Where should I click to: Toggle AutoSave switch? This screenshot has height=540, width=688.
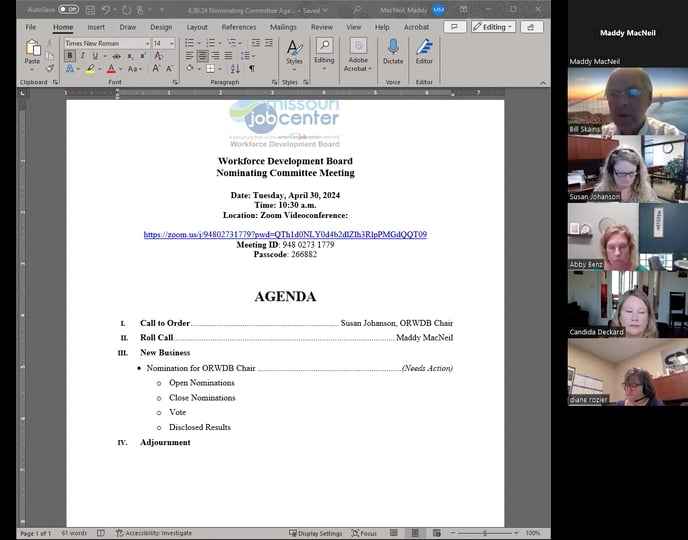(68, 9)
